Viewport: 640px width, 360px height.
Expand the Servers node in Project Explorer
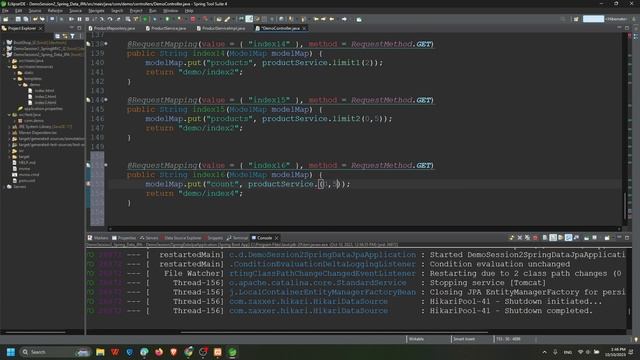tap(4, 187)
